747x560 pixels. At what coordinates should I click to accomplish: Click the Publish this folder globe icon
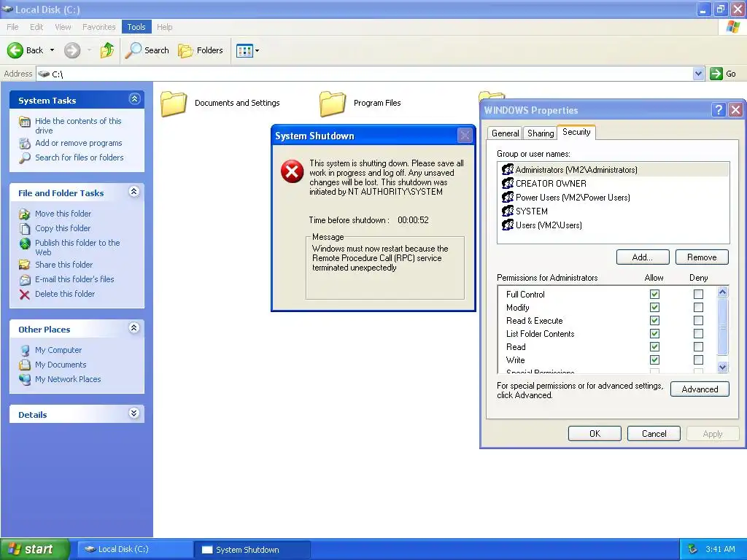pyautogui.click(x=24, y=244)
